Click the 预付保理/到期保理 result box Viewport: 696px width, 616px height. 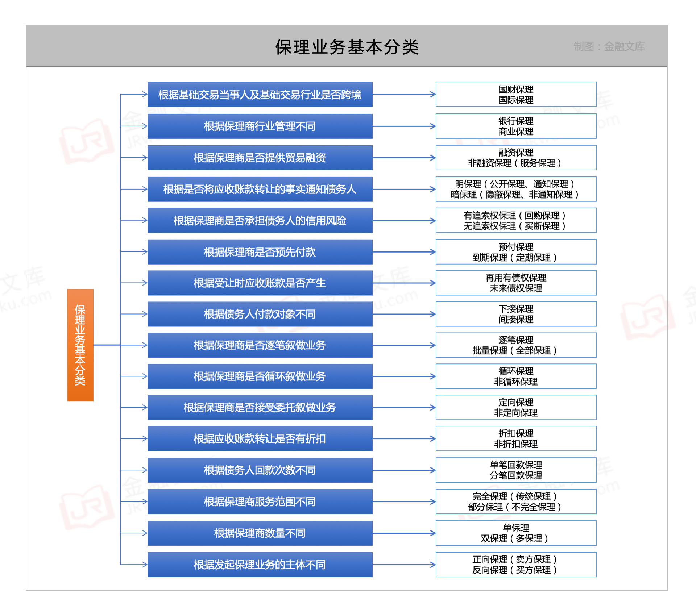pos(516,251)
